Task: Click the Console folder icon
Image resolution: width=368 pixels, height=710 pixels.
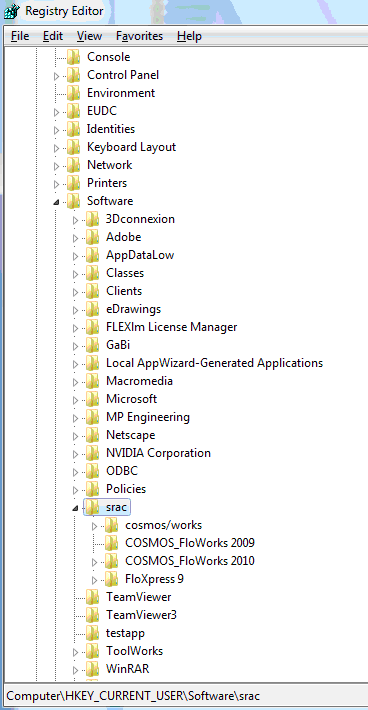Action: pos(73,57)
